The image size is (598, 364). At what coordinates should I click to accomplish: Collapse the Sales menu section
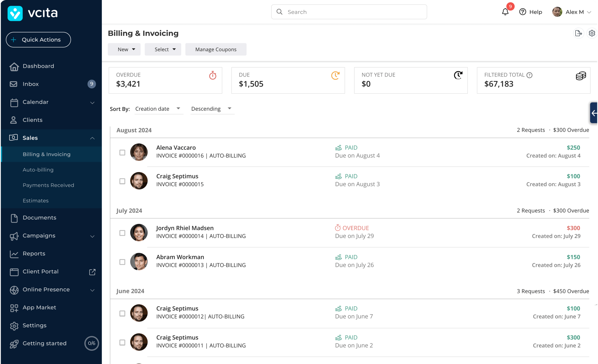pyautogui.click(x=92, y=138)
